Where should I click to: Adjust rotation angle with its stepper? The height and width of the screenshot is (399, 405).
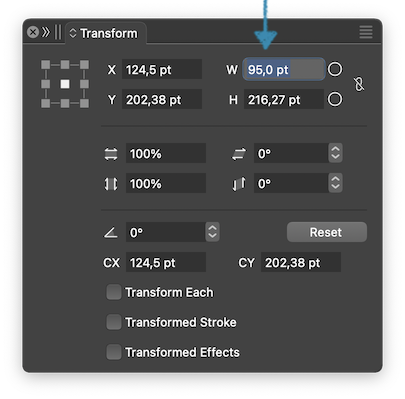(212, 232)
